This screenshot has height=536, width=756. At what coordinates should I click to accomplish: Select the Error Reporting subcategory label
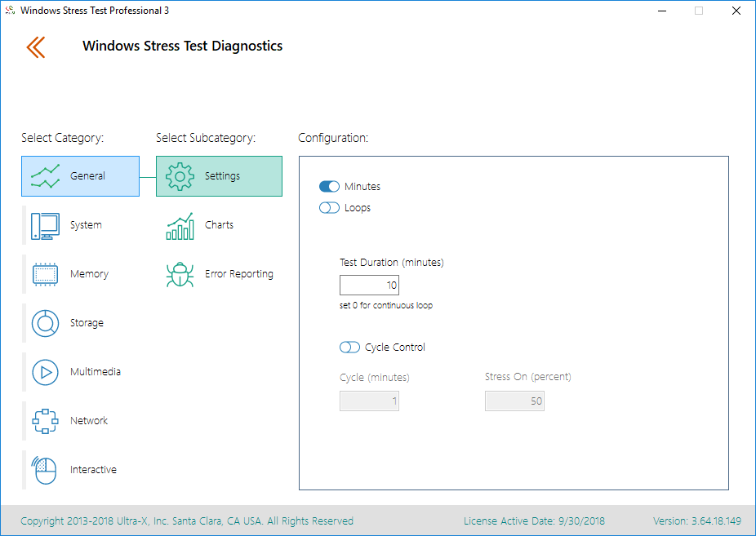point(239,274)
